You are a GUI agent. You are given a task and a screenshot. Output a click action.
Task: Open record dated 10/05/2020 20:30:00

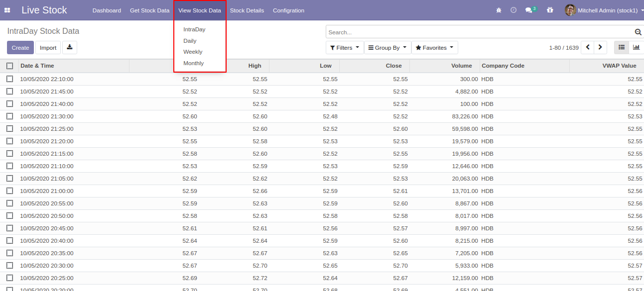[x=47, y=266]
